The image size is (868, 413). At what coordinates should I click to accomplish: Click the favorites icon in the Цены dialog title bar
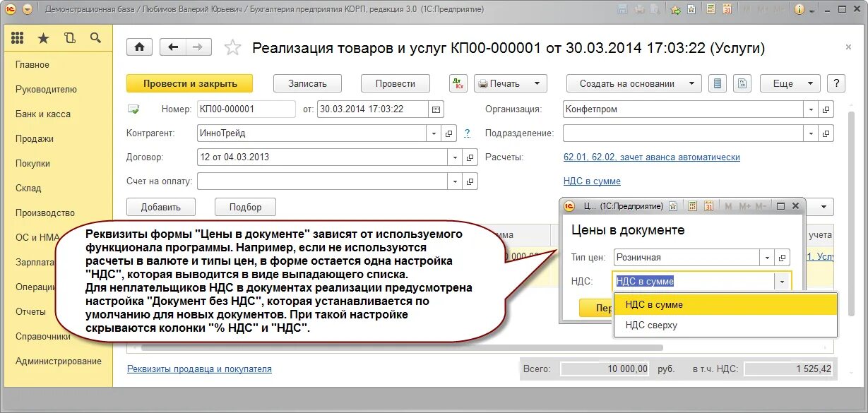[x=673, y=206]
